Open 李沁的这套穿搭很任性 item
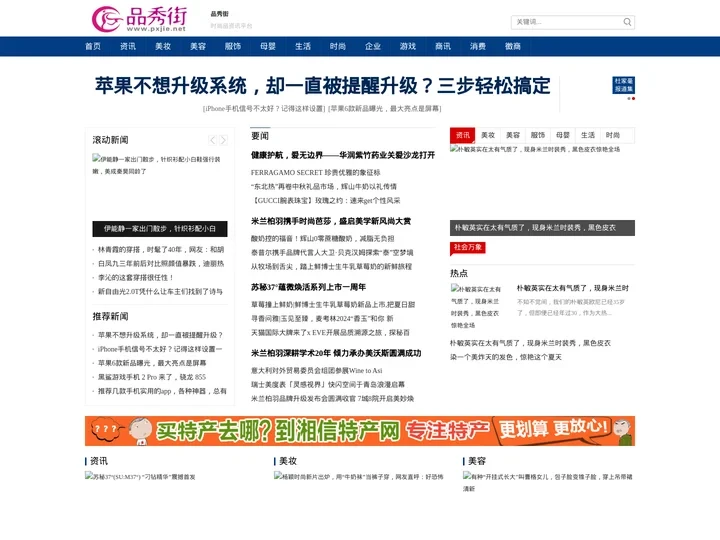This screenshot has height=540, width=720. pyautogui.click(x=135, y=278)
